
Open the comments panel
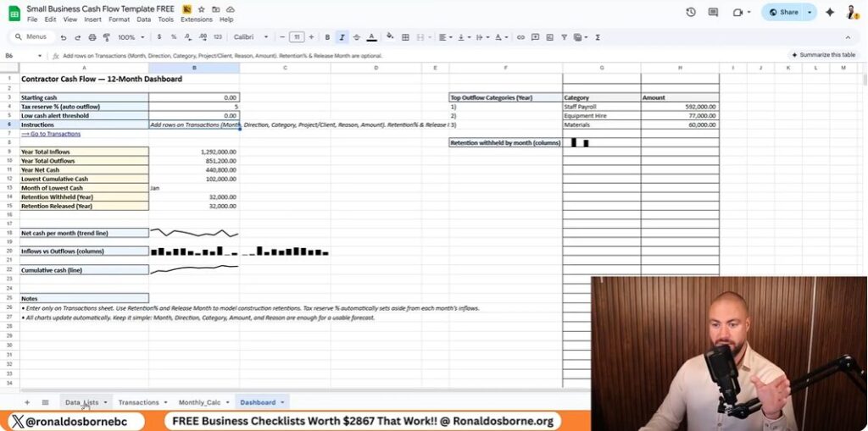click(x=713, y=12)
